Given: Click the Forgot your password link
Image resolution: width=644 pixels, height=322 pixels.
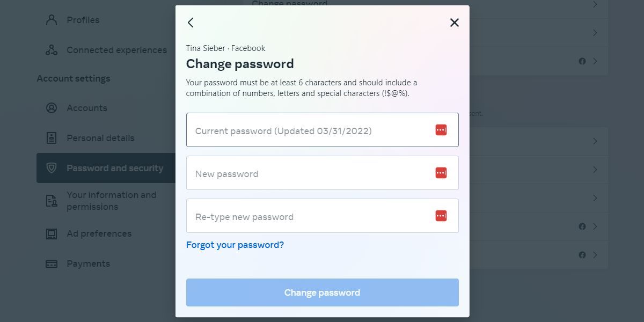Looking at the screenshot, I should pyautogui.click(x=235, y=245).
